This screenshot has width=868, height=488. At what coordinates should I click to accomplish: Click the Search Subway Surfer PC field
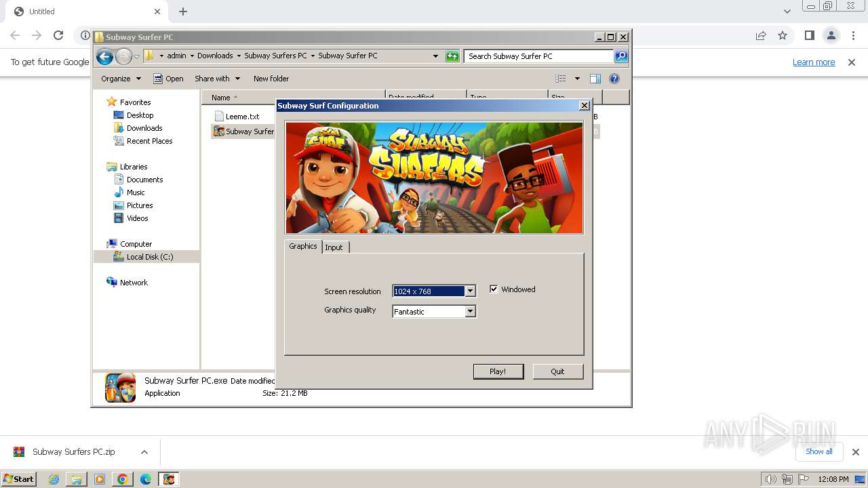(539, 56)
